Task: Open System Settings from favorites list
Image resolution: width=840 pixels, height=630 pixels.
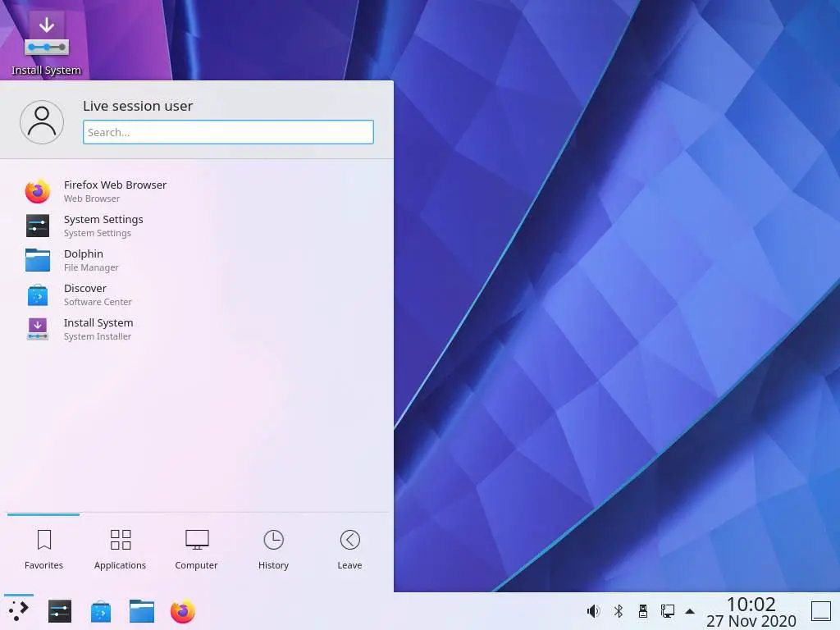Action: click(x=103, y=226)
